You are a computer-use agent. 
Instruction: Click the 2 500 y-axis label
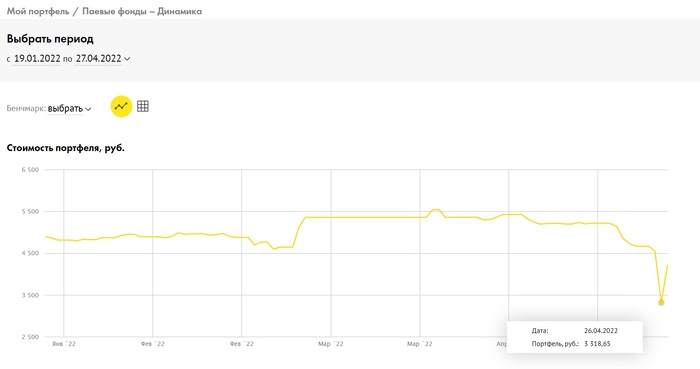[30, 337]
